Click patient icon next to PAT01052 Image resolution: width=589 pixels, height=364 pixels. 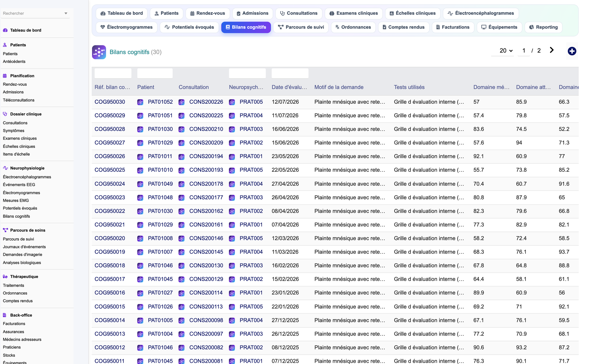click(140, 102)
